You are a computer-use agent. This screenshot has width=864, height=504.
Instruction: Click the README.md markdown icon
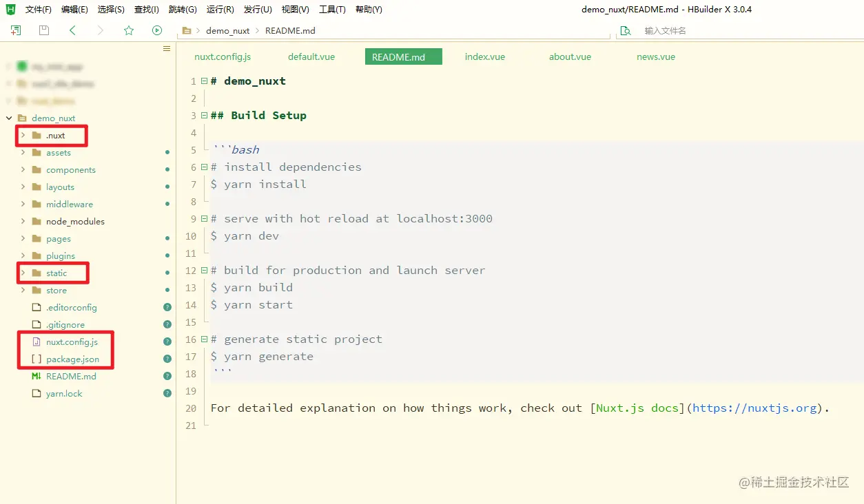(37, 377)
